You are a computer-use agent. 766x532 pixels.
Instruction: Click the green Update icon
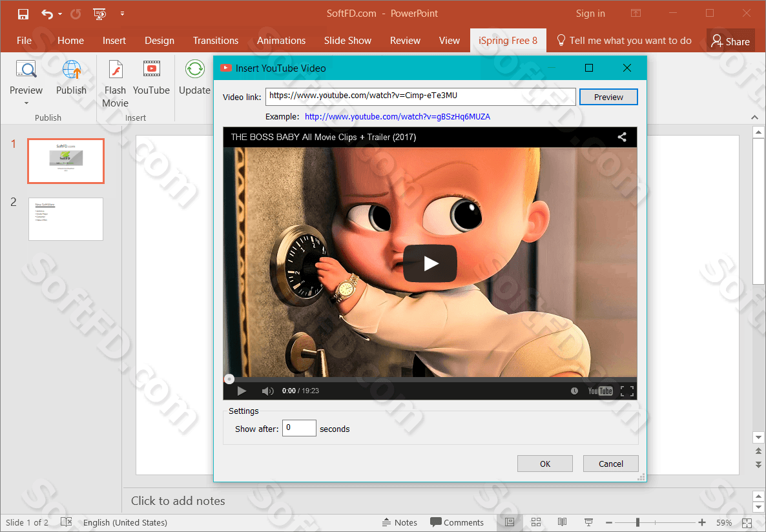(x=194, y=69)
